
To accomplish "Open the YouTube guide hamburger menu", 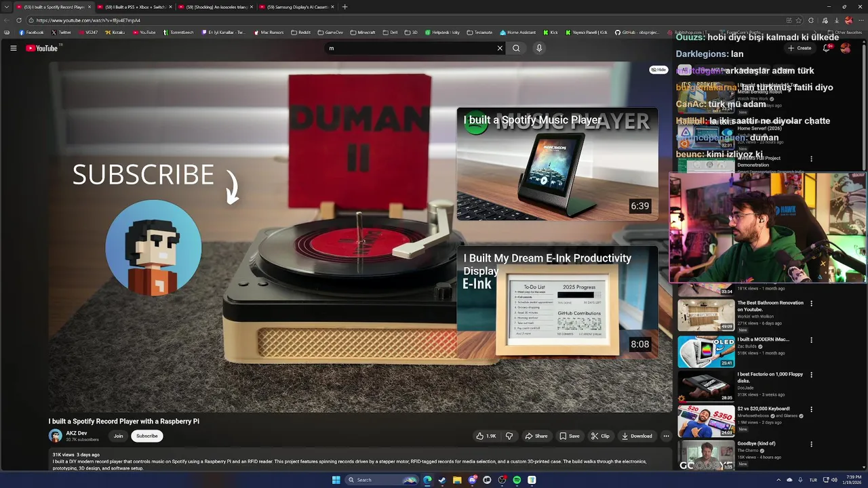I will pos(13,48).
